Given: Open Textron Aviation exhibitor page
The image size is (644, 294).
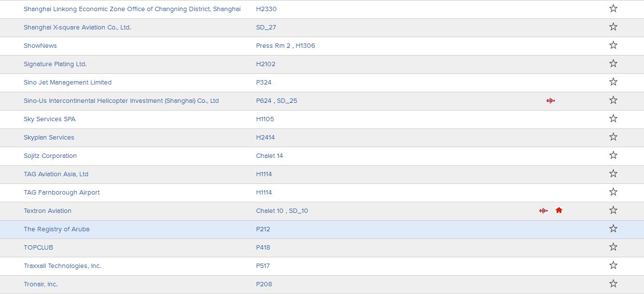Looking at the screenshot, I should coord(47,210).
